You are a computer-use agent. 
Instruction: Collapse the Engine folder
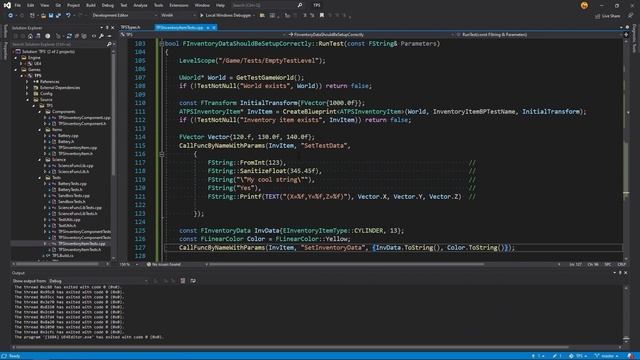click(16, 58)
